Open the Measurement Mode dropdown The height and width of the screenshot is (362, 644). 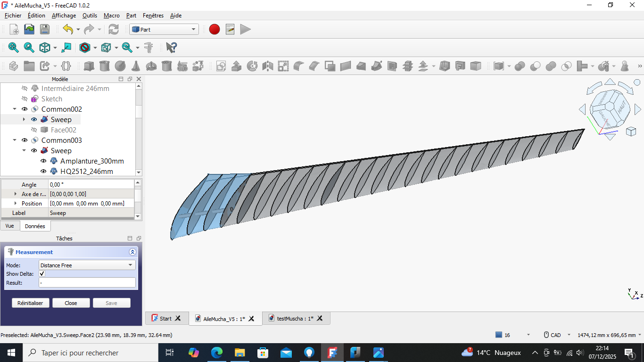pyautogui.click(x=87, y=265)
